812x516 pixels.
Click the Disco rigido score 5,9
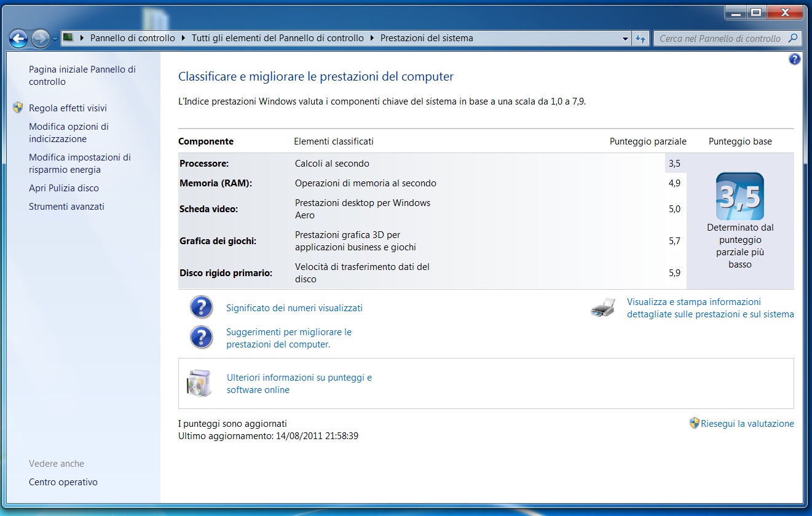tap(674, 273)
